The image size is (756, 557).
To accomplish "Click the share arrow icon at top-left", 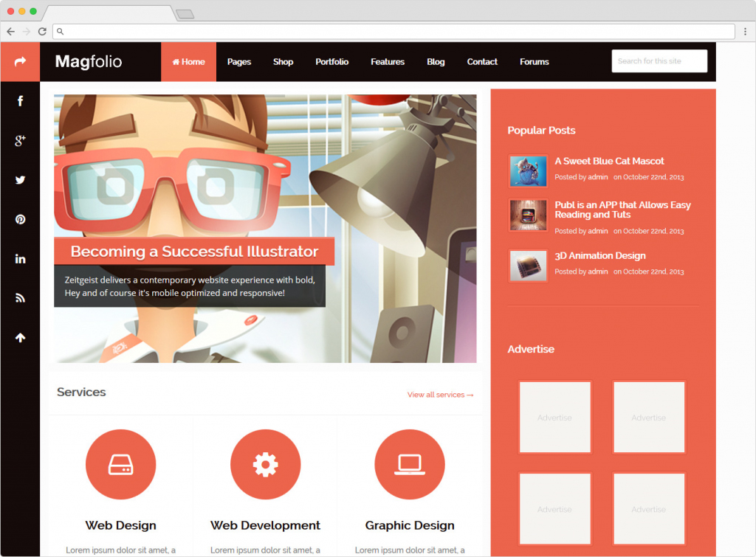I will pyautogui.click(x=20, y=61).
